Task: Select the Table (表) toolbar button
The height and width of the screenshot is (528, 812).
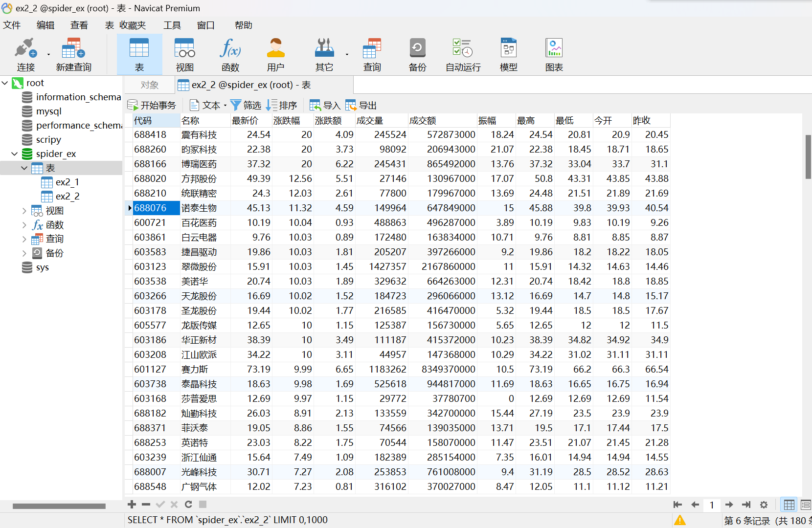Action: tap(139, 55)
